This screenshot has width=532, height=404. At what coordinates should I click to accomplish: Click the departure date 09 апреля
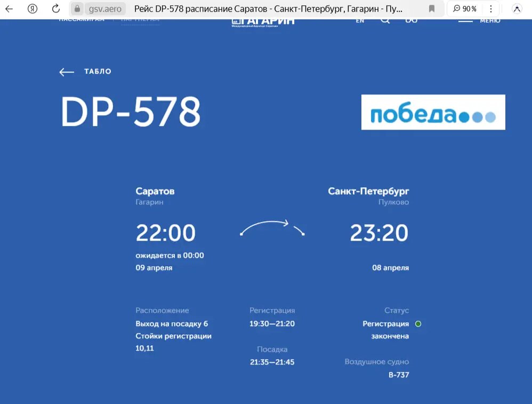pyautogui.click(x=154, y=268)
